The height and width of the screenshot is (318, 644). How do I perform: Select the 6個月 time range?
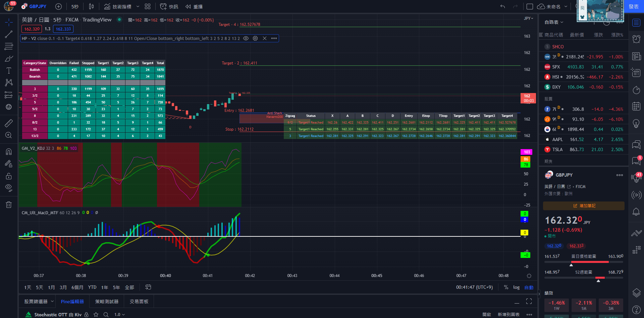77,287
